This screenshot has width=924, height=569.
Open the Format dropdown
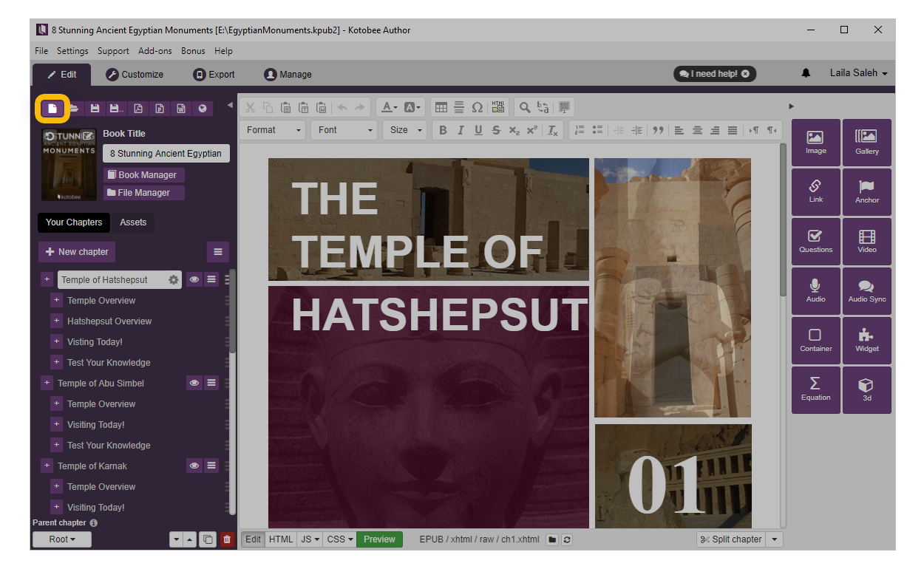(275, 130)
